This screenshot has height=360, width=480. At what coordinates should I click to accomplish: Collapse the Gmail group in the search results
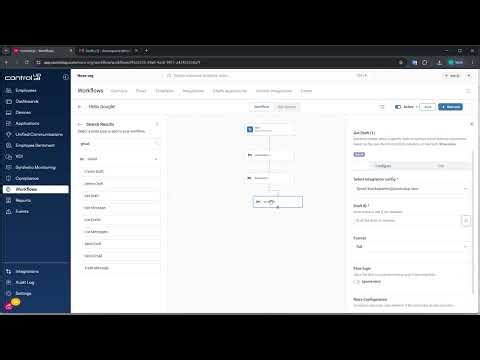tap(156, 159)
